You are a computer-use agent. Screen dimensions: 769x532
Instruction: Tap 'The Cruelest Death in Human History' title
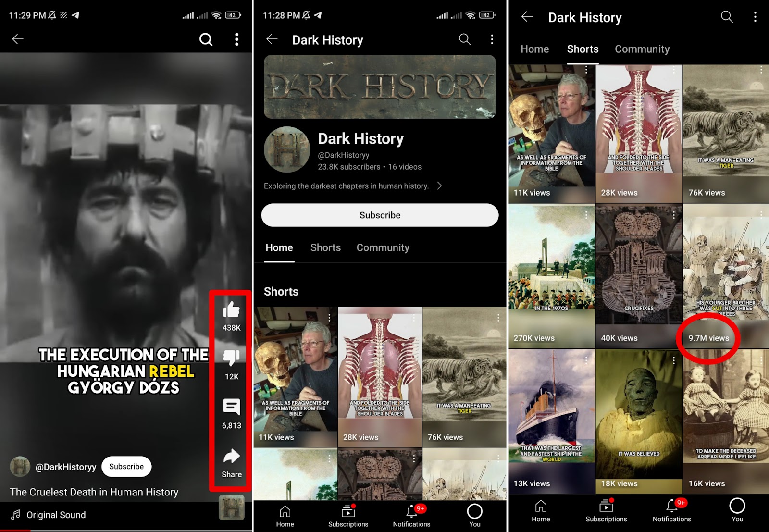(94, 492)
